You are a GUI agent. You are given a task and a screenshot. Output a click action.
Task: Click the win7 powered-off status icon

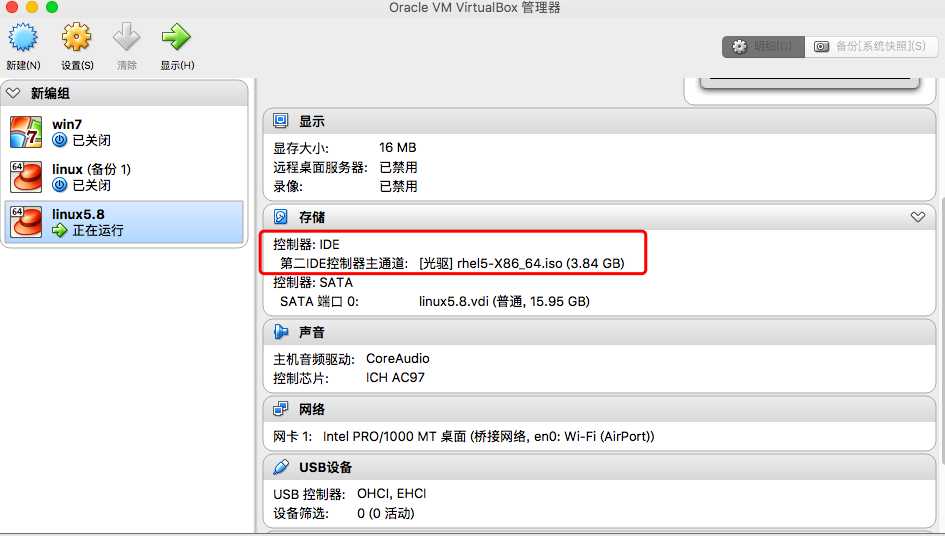(60, 140)
